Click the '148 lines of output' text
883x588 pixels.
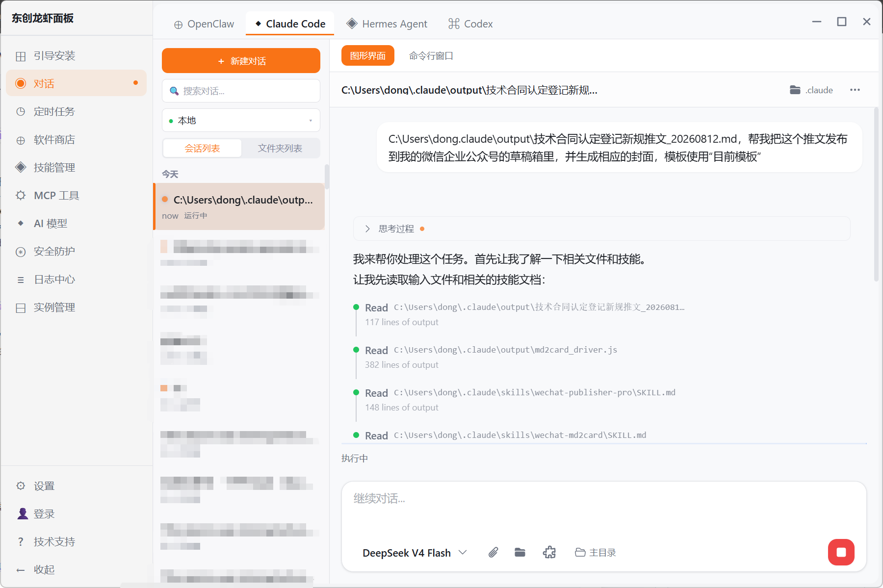pos(402,408)
